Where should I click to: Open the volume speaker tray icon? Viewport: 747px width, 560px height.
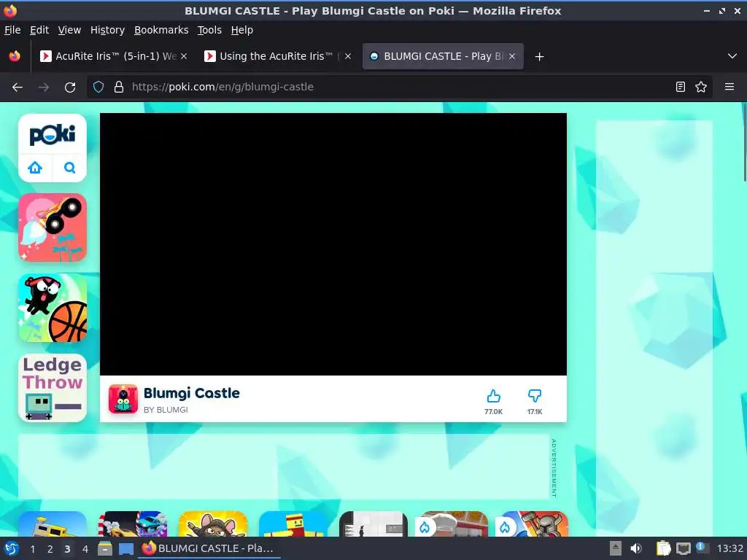pos(636,548)
